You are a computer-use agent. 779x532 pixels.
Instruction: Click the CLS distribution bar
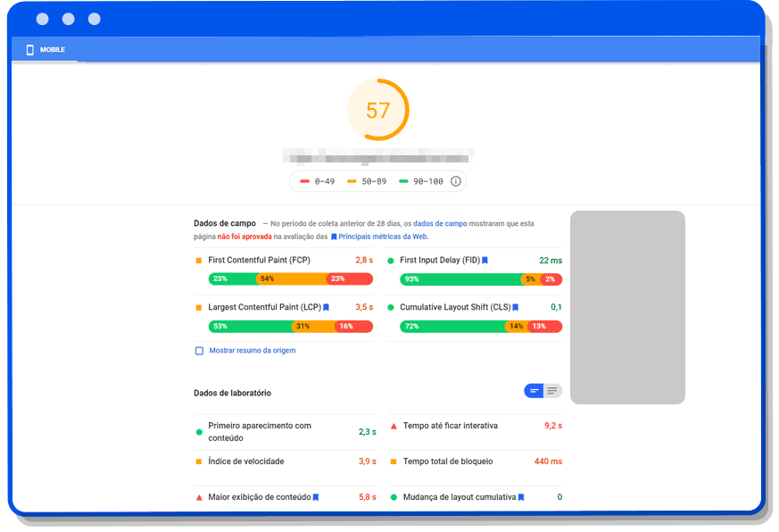pyautogui.click(x=481, y=327)
